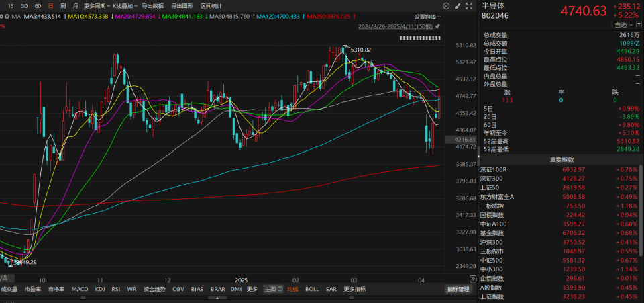This screenshot has width=644, height=303.
Task: Open MA settings gear icon
Action: pos(1,17)
